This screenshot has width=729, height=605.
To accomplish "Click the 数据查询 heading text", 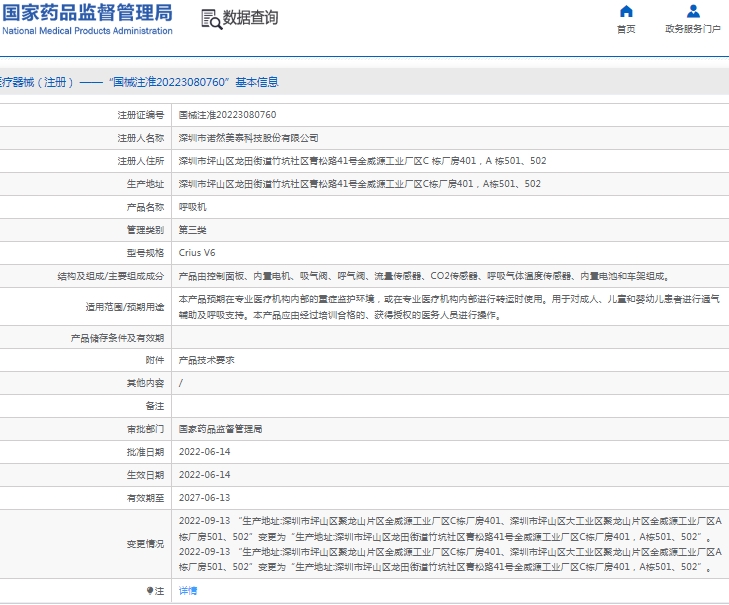I will [x=250, y=18].
